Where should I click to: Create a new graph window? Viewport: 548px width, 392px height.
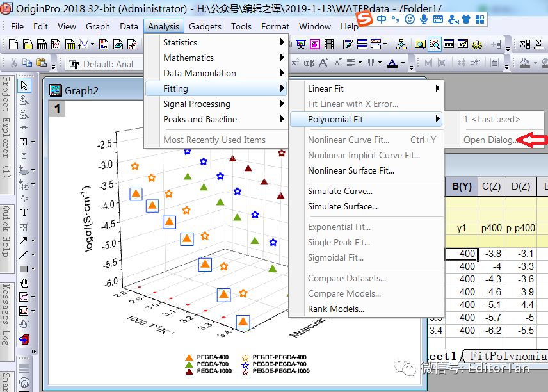click(56, 44)
